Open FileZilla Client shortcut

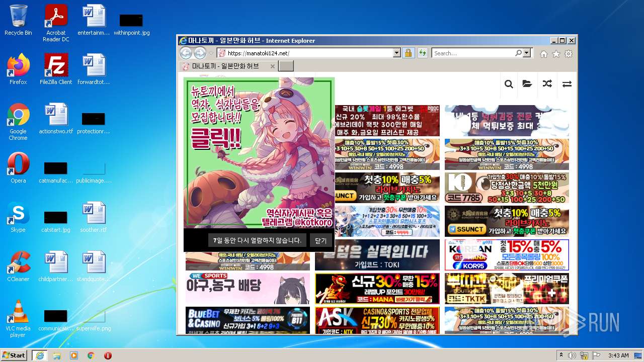tap(56, 69)
